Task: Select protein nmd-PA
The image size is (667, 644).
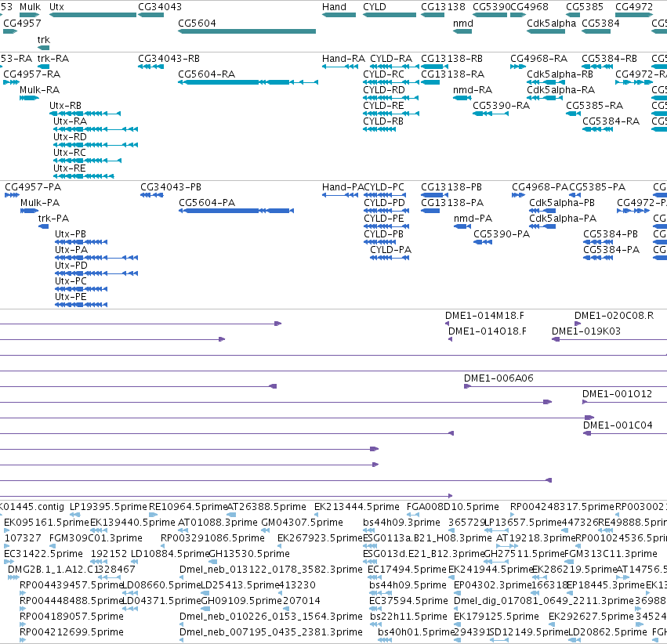Action: click(x=462, y=226)
